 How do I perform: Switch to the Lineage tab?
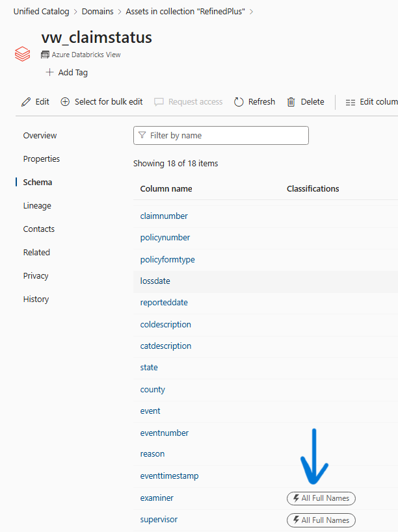(37, 206)
